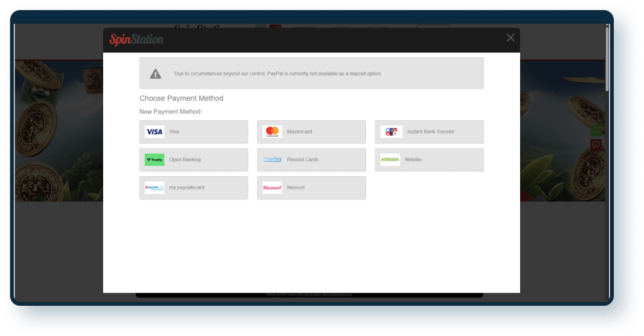Image resolution: width=644 pixels, height=336 pixels.
Task: Click the green Trustly logo icon
Action: coord(155,159)
